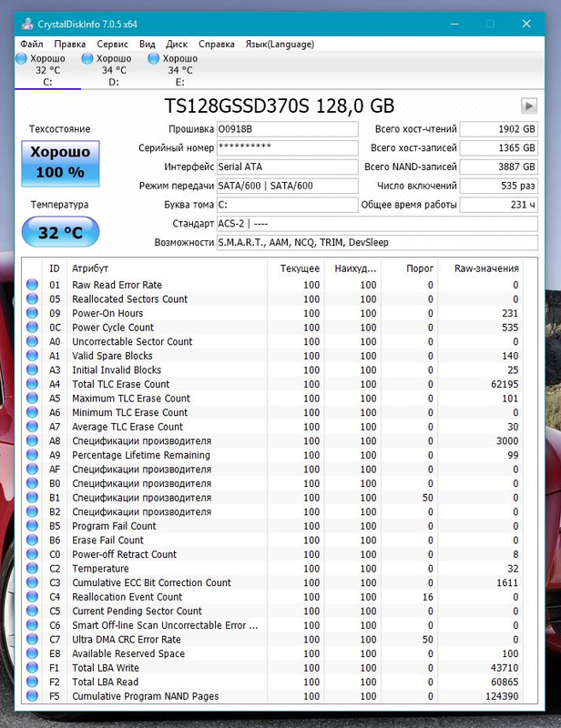Click raw value 62195 of Total TLC Erase
The width and height of the screenshot is (561, 728).
pos(505,384)
